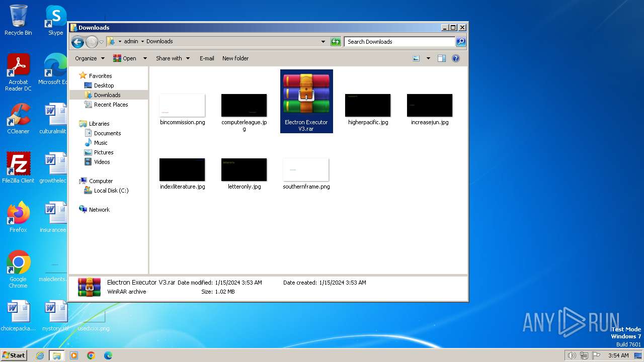This screenshot has height=362, width=644.
Task: Open Explorer Help icon
Action: [456, 58]
